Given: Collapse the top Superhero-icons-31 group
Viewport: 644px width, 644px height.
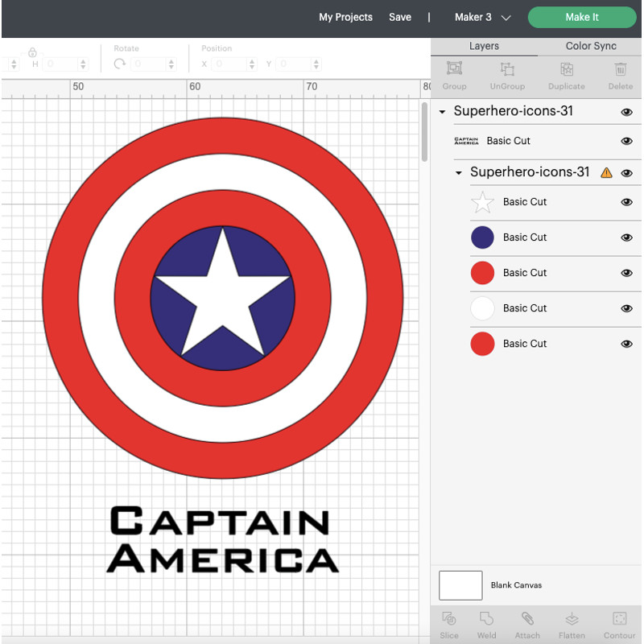Looking at the screenshot, I should (x=442, y=112).
